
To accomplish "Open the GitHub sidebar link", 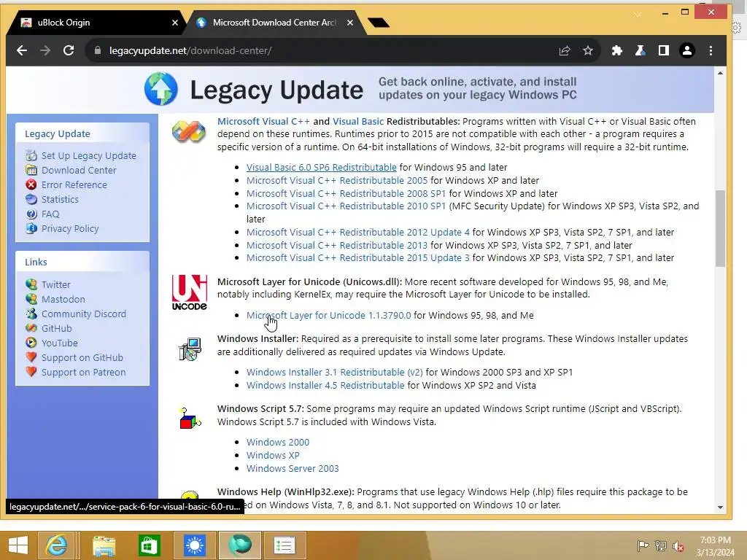I will pos(57,329).
